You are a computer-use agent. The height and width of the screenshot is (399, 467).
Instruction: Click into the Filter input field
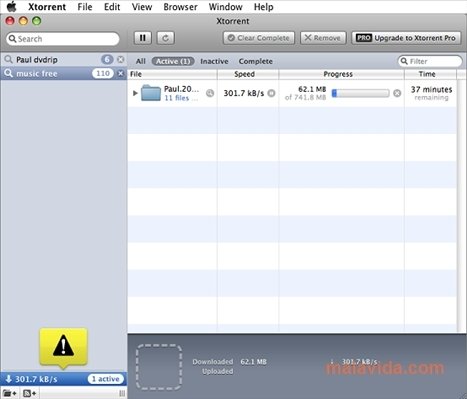click(x=430, y=61)
